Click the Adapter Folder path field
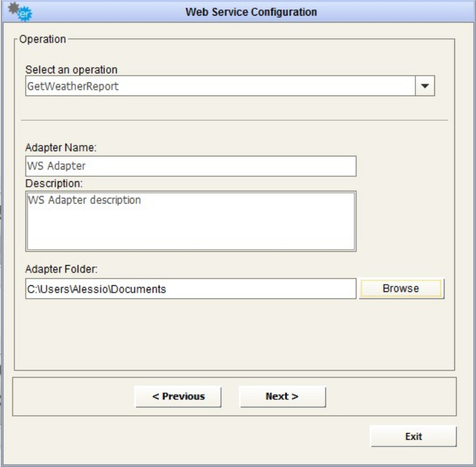This screenshot has width=476, height=467. (x=191, y=289)
